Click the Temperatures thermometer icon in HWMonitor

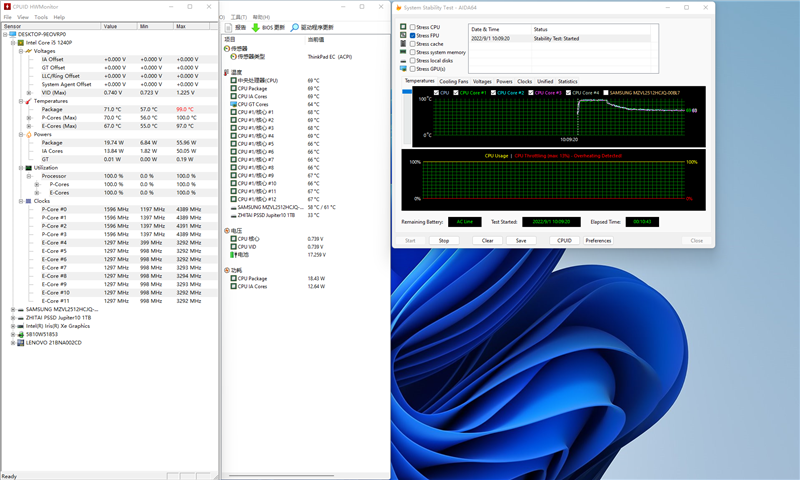[29, 101]
